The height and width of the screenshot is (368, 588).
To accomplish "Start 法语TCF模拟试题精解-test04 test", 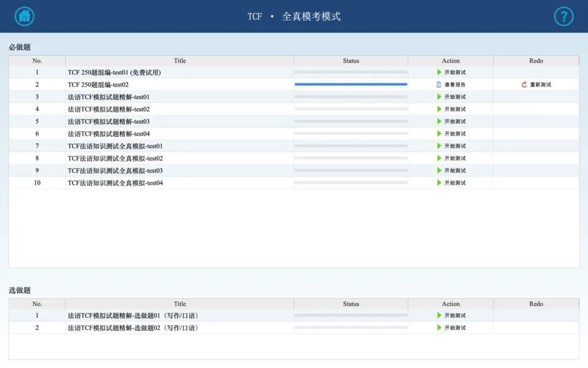I will (x=451, y=134).
